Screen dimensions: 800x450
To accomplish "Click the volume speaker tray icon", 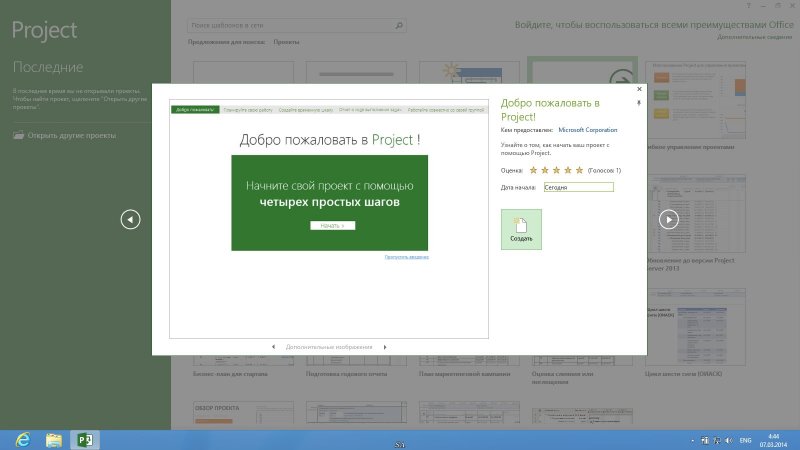I will [729, 440].
